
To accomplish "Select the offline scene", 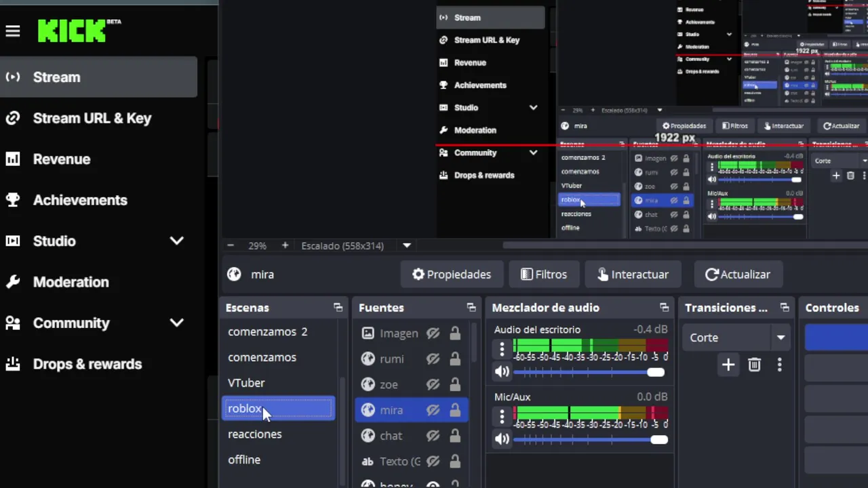I will tap(278, 460).
